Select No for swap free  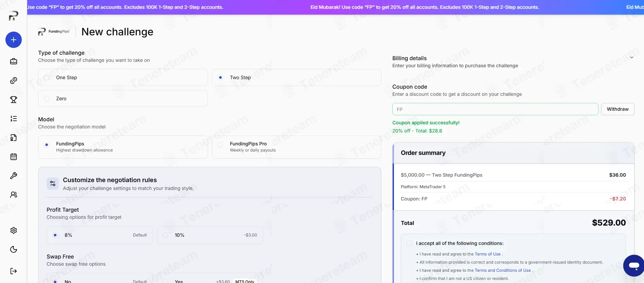[100, 279]
